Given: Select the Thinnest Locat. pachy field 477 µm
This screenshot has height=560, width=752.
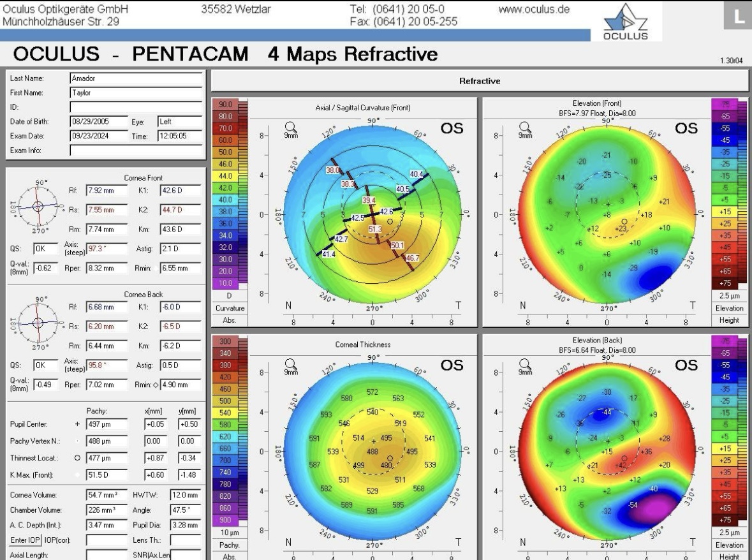Looking at the screenshot, I should [107, 458].
